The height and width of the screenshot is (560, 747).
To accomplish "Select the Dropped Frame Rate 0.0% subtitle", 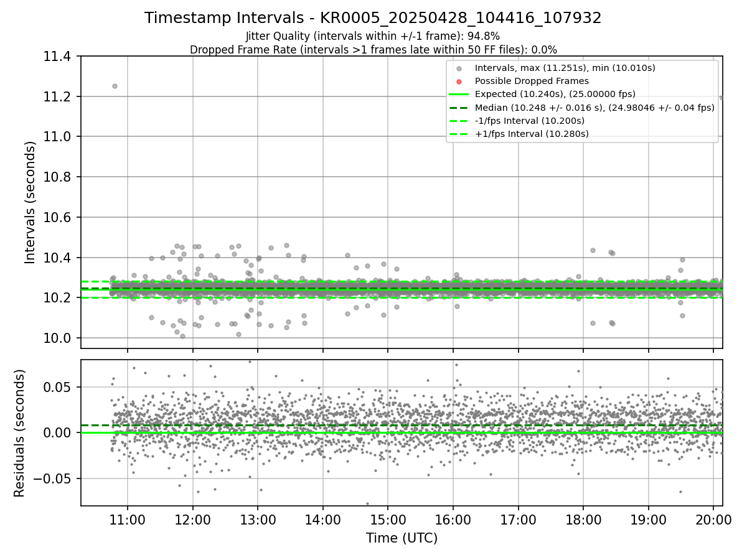I will (x=373, y=49).
